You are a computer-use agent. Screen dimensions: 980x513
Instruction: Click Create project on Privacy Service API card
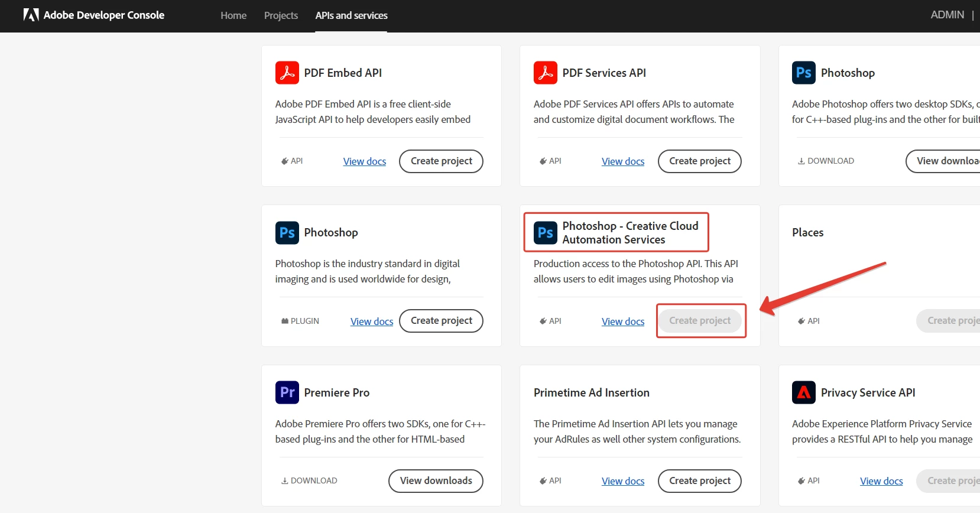tap(948, 481)
